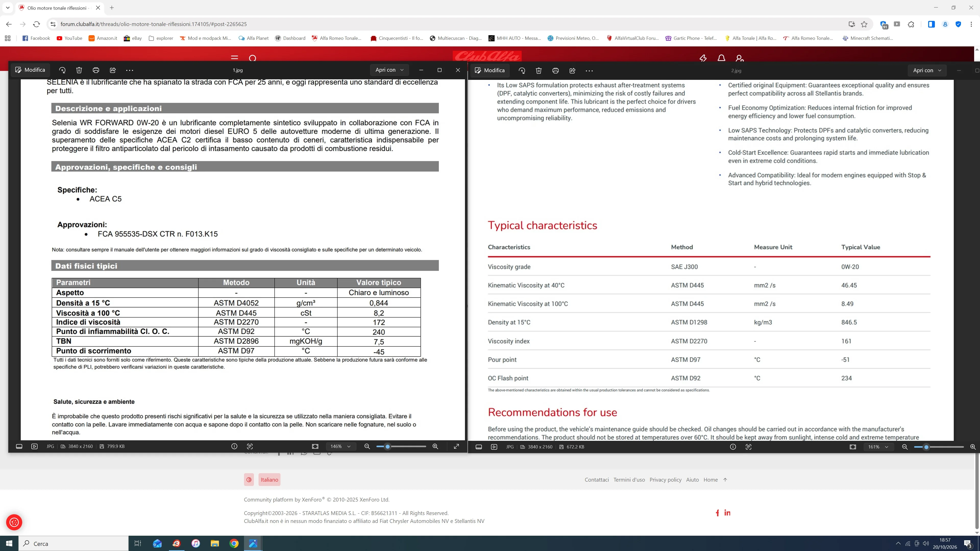The width and height of the screenshot is (980, 551).
Task: Click Modifica in the 2.jpg viewer
Action: click(x=490, y=70)
